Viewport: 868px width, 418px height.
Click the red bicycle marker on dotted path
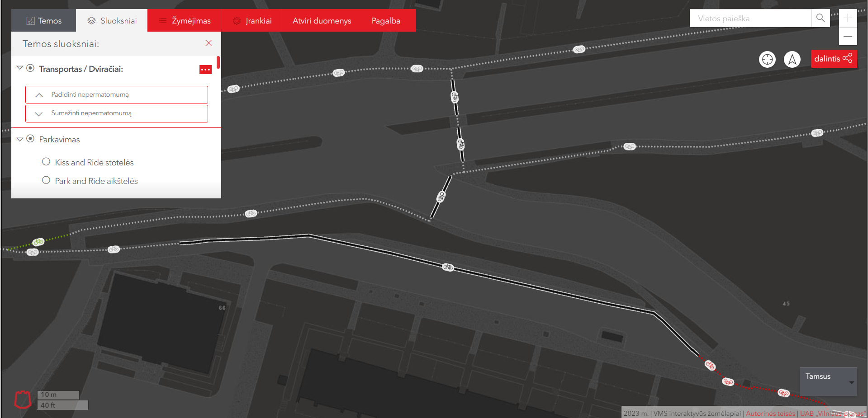(728, 382)
